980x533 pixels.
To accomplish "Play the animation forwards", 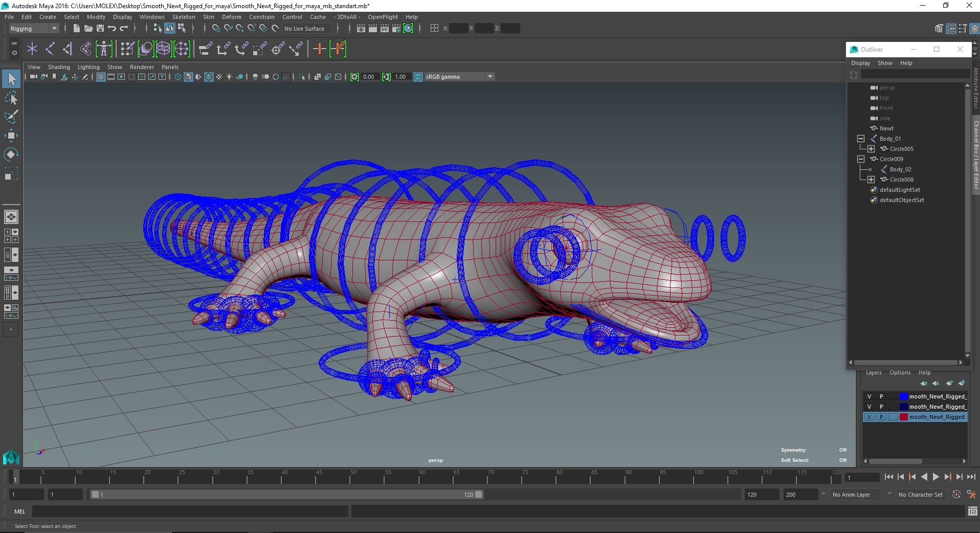I will point(936,477).
